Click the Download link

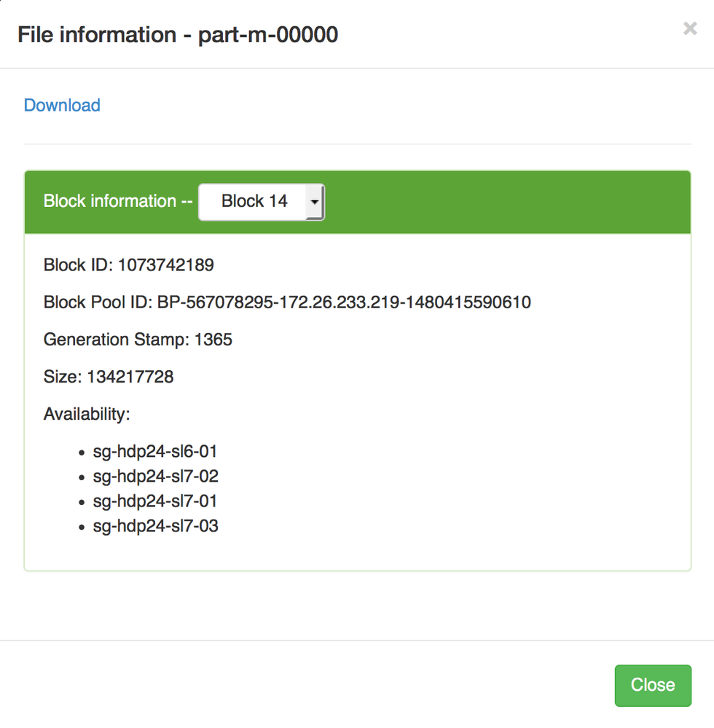pyautogui.click(x=61, y=105)
